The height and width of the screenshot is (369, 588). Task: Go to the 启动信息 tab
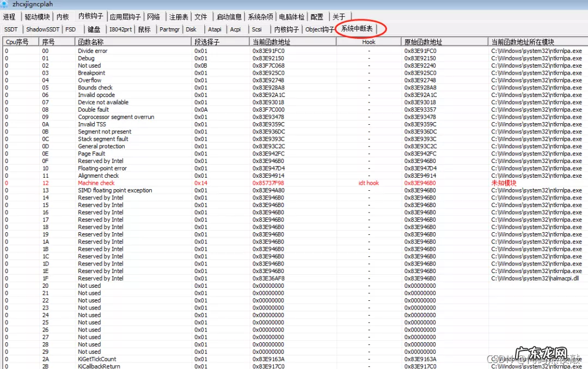pyautogui.click(x=229, y=17)
